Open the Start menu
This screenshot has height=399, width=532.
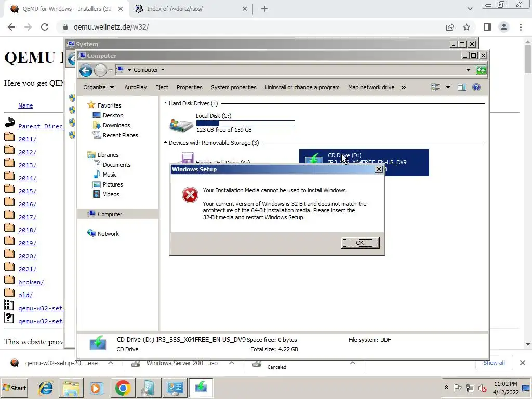click(x=14, y=388)
